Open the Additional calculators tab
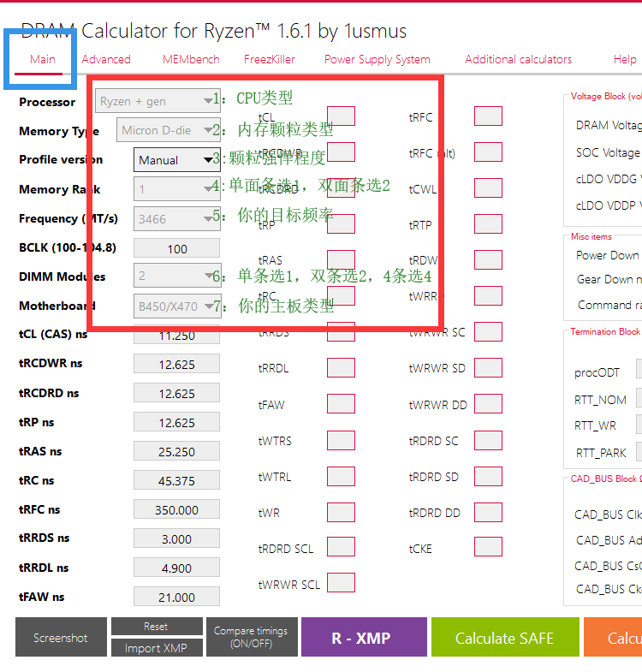 pyautogui.click(x=518, y=59)
